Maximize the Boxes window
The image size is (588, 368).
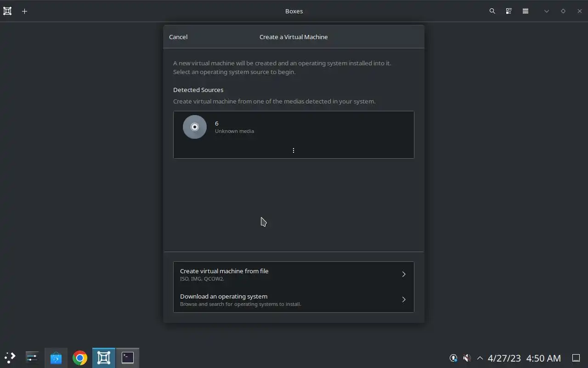tap(563, 11)
